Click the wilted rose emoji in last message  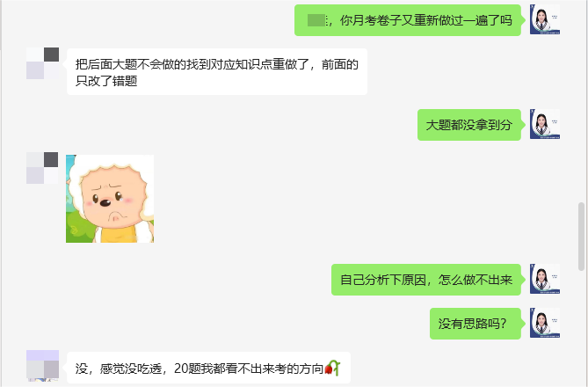pos(332,368)
